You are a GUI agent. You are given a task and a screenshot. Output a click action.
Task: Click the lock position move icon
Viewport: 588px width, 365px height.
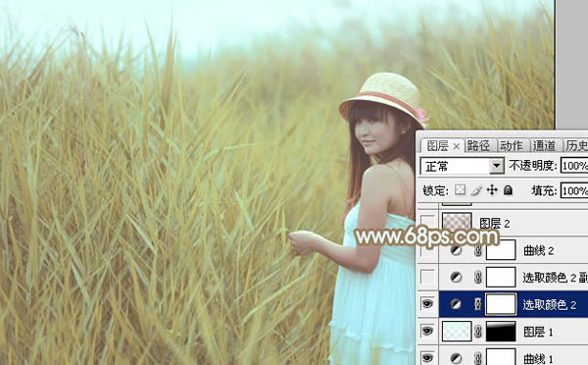click(x=492, y=190)
